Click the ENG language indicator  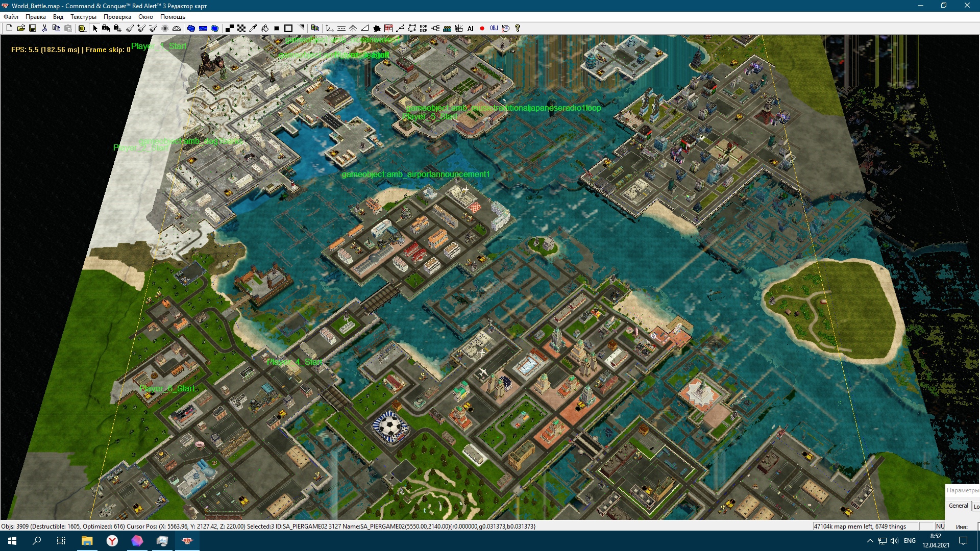pyautogui.click(x=910, y=541)
